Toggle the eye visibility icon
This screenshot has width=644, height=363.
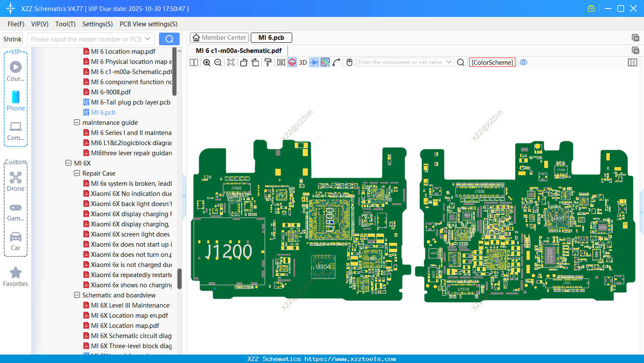click(523, 63)
